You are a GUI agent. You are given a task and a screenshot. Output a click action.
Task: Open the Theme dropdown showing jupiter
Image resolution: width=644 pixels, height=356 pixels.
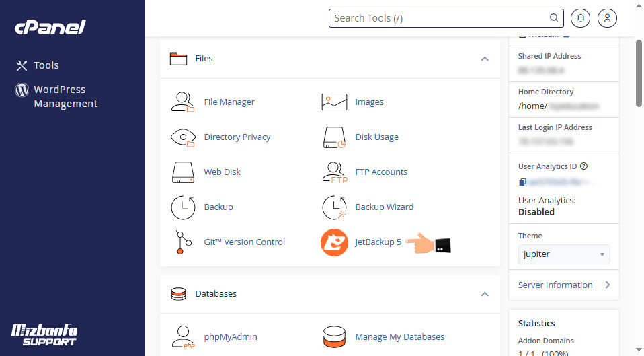564,255
